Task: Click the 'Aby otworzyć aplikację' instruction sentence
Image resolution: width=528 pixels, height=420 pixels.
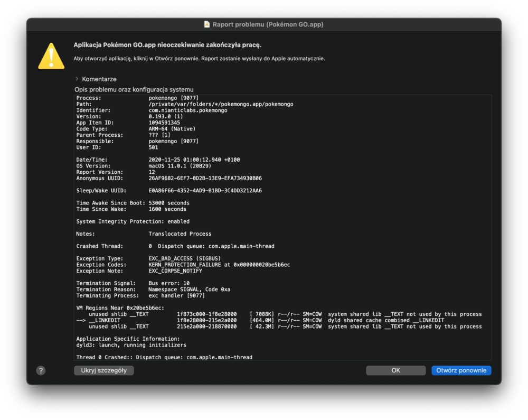Action: click(x=200, y=59)
